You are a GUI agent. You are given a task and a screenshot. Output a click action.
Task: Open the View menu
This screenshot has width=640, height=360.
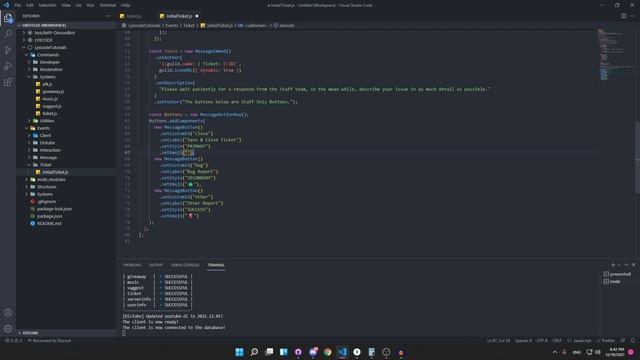pos(66,5)
